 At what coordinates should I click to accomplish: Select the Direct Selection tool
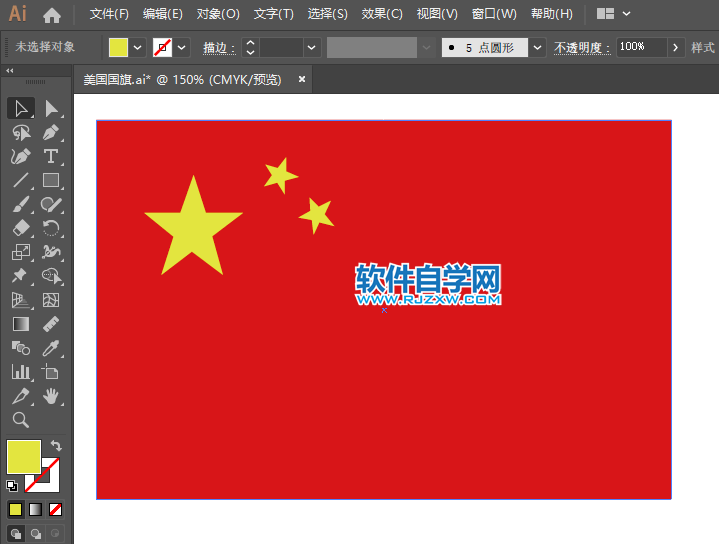[x=51, y=109]
